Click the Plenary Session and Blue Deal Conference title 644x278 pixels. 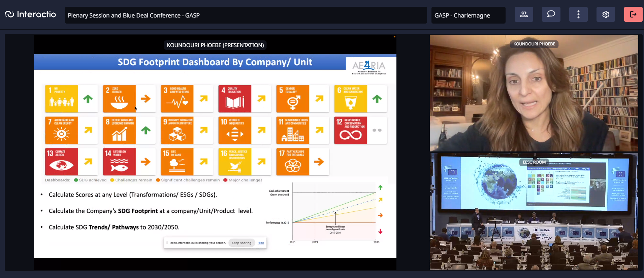click(x=134, y=15)
